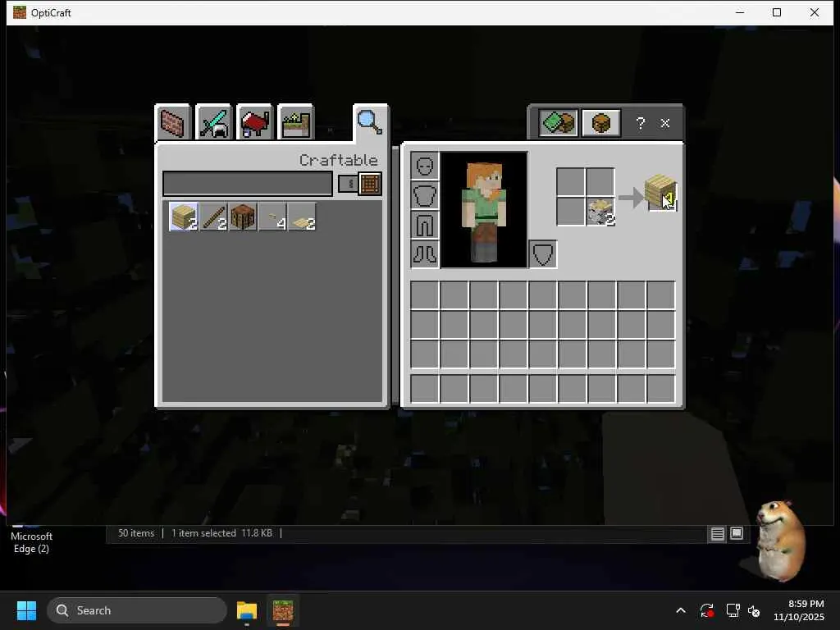Open the green book and chest tab
The height and width of the screenshot is (630, 840).
click(x=558, y=123)
